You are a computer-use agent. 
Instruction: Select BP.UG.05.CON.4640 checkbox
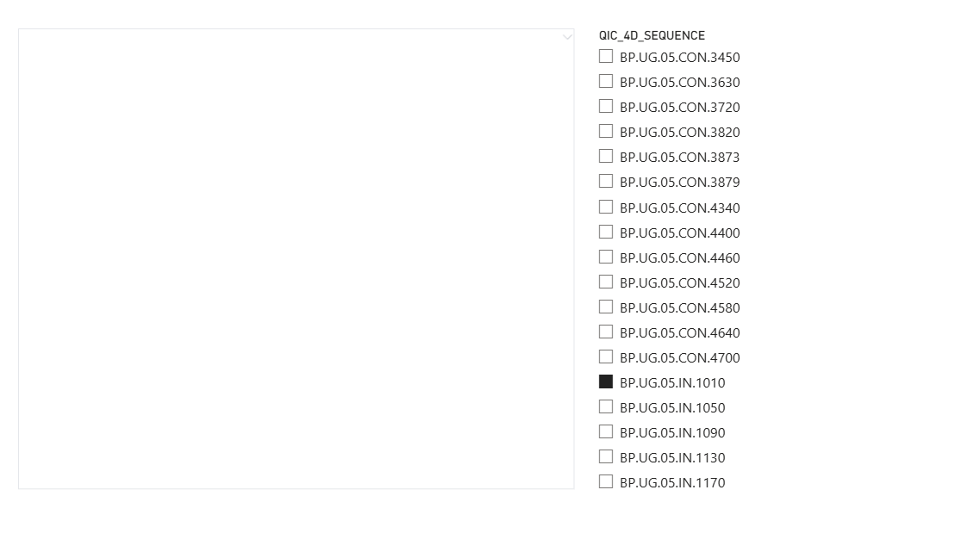[x=606, y=332]
